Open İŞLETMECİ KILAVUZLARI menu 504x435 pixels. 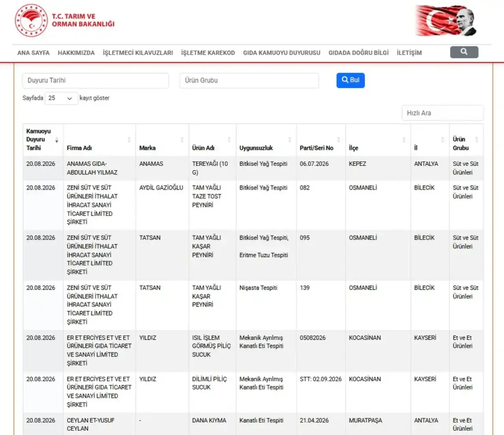point(138,53)
